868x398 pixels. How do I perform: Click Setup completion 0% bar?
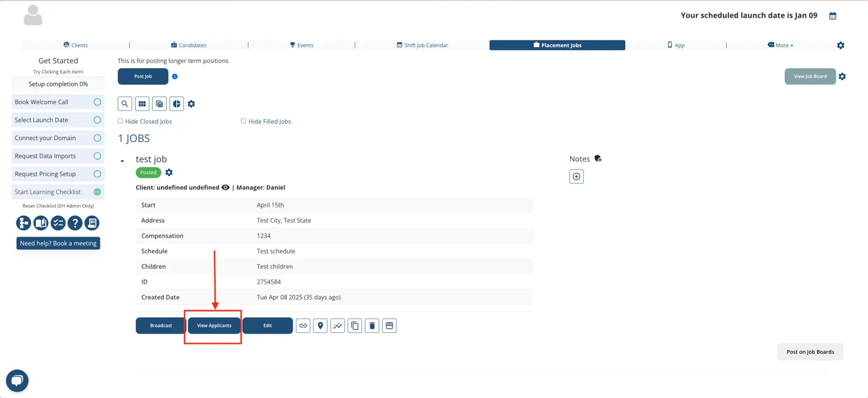coord(58,84)
